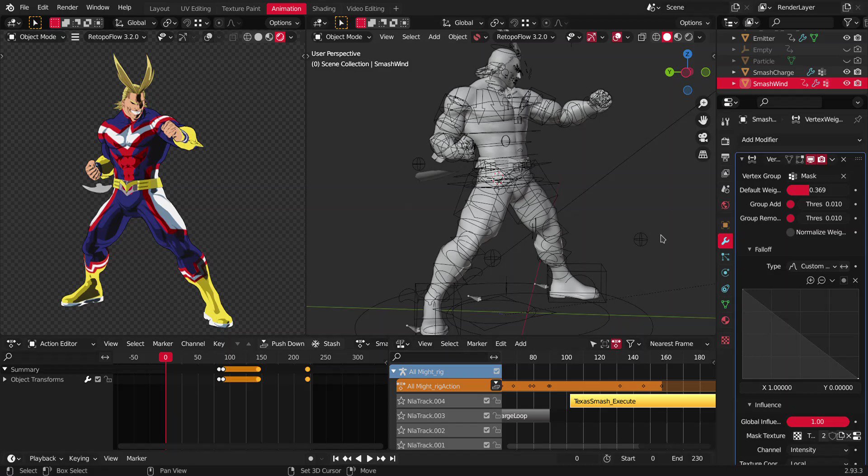
Task: Open the Output properties printer tab
Action: pos(725,157)
